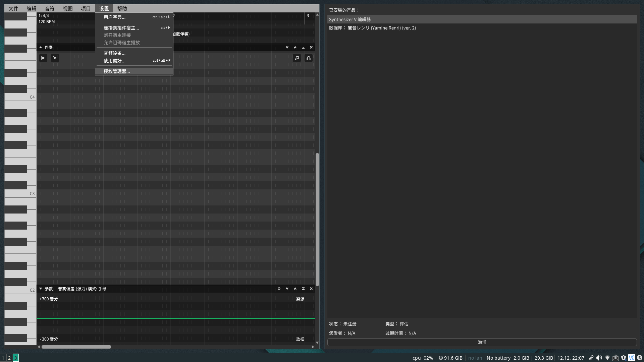Switch to workspace 2
Image resolution: width=644 pixels, height=362 pixels.
tap(9, 358)
